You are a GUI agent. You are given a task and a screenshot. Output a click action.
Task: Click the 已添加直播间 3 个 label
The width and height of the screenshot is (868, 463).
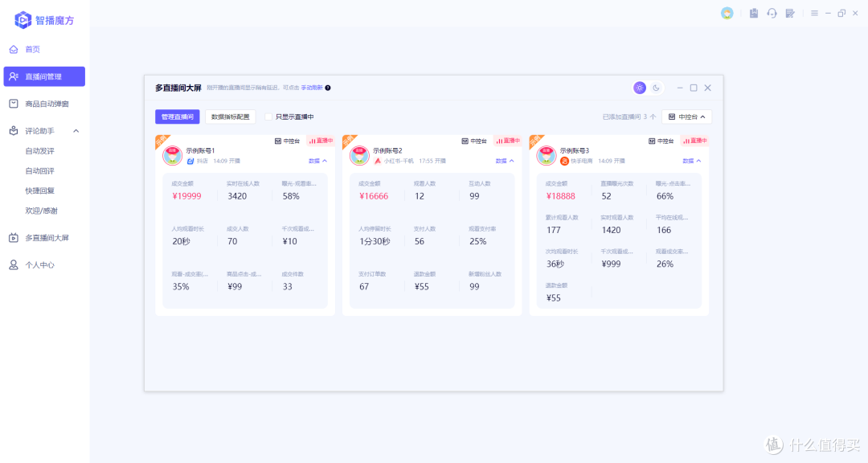[x=628, y=117]
